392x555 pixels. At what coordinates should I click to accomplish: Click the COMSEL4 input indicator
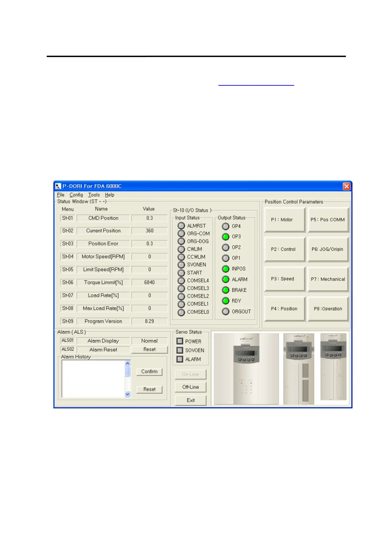click(181, 280)
